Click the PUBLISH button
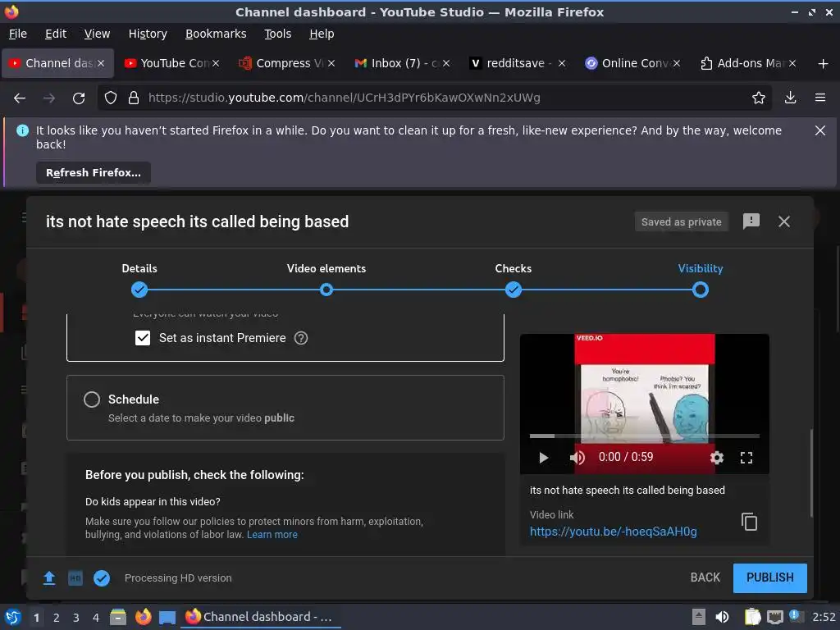Screen dimensions: 840x630 click(x=769, y=577)
